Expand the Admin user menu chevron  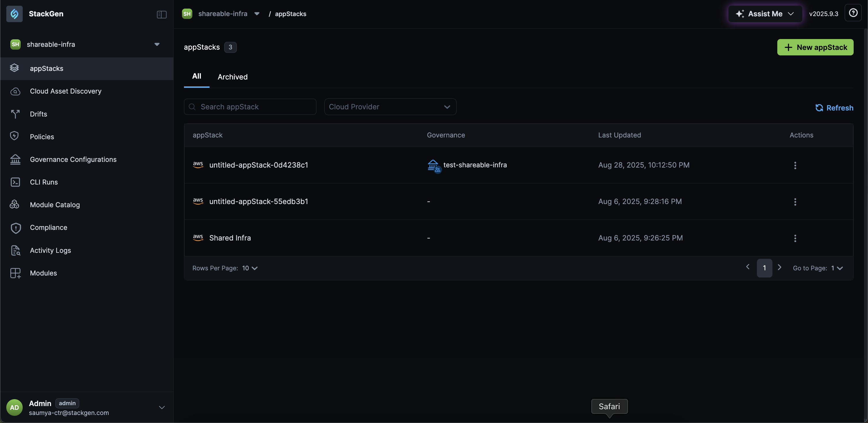pyautogui.click(x=162, y=408)
